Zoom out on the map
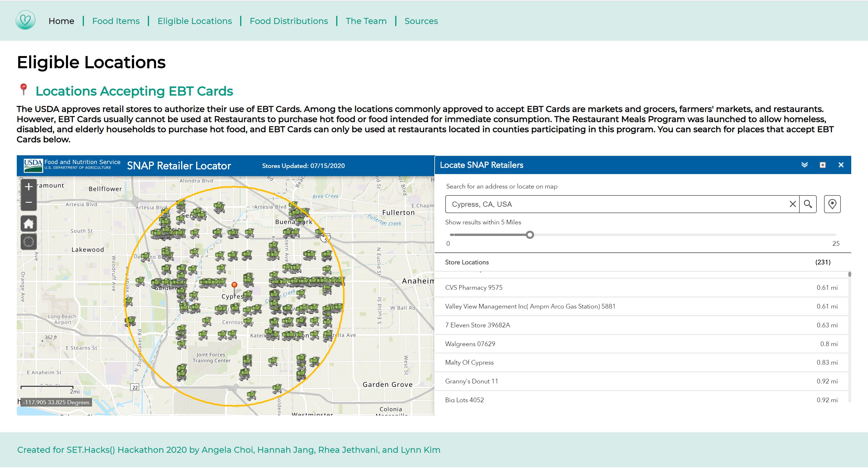Screen dimensions: 868x469 click(29, 203)
